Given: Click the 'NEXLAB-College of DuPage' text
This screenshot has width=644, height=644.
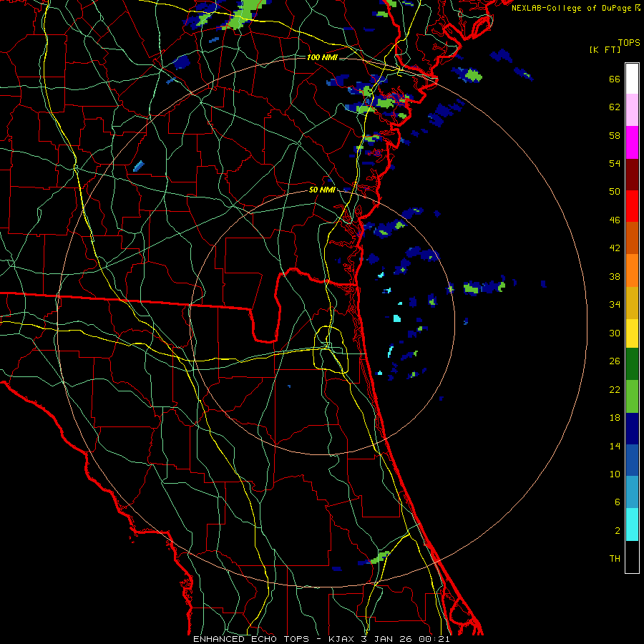Looking at the screenshot, I should pyautogui.click(x=571, y=8).
